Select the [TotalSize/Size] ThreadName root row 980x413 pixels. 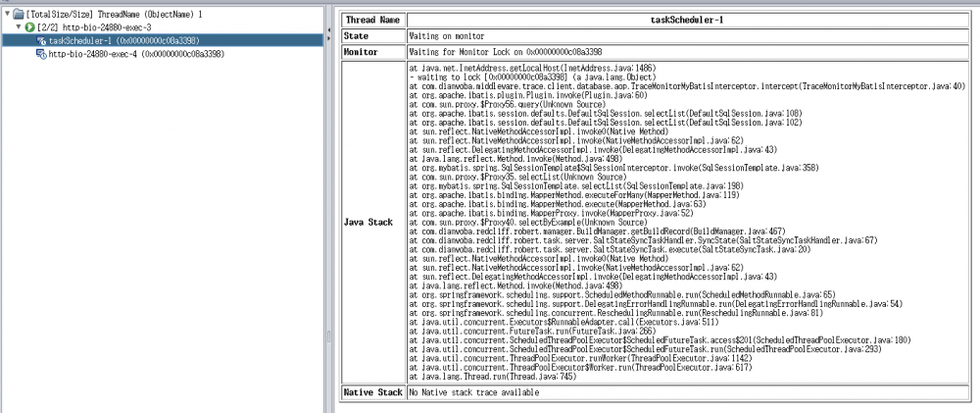click(114, 13)
